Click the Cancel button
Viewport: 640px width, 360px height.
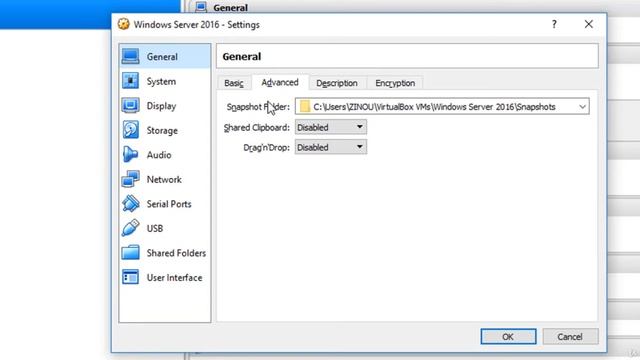[570, 336]
